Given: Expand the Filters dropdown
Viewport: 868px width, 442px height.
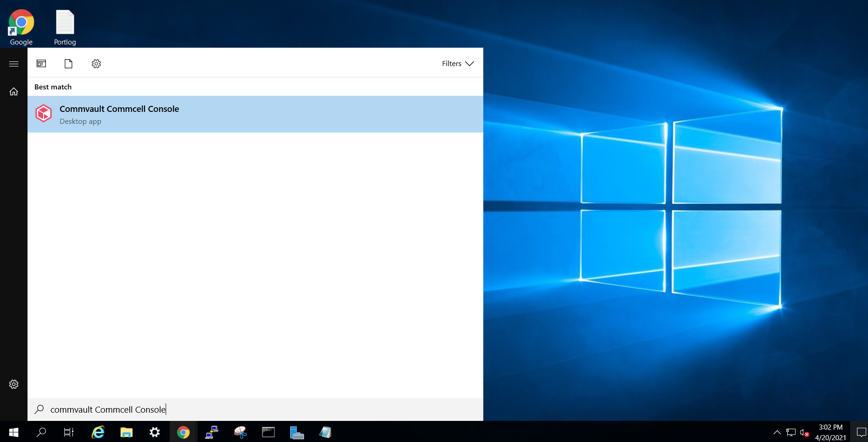Looking at the screenshot, I should coord(458,64).
